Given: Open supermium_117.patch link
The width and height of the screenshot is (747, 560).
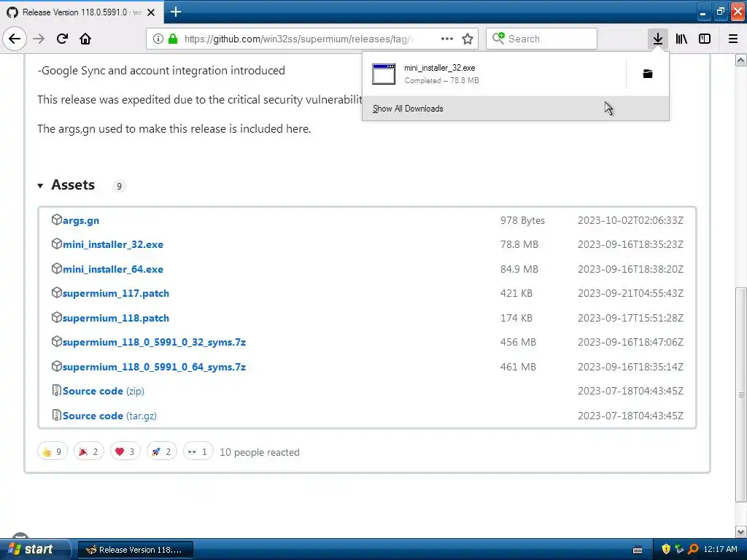Looking at the screenshot, I should (116, 293).
